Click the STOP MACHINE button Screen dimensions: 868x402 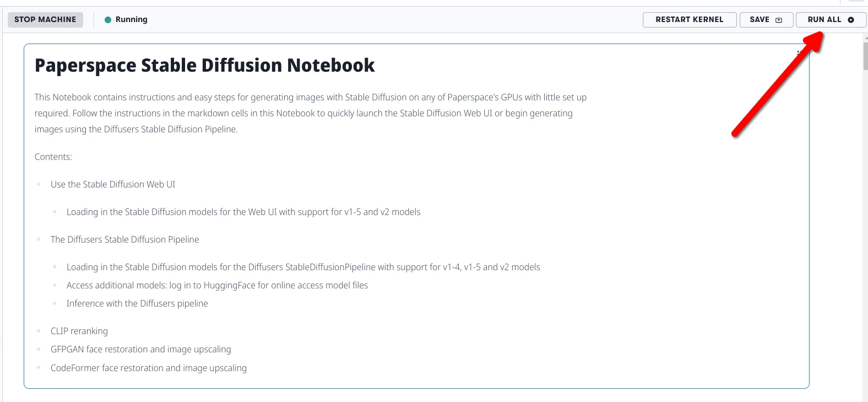[45, 20]
